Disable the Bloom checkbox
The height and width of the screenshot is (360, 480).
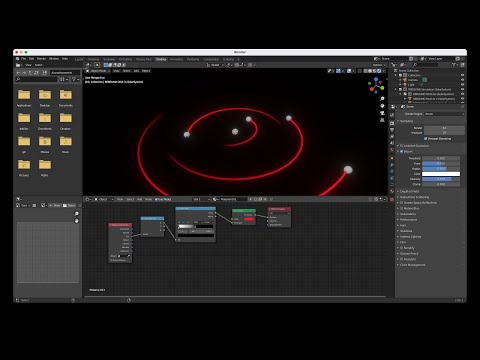click(401, 151)
